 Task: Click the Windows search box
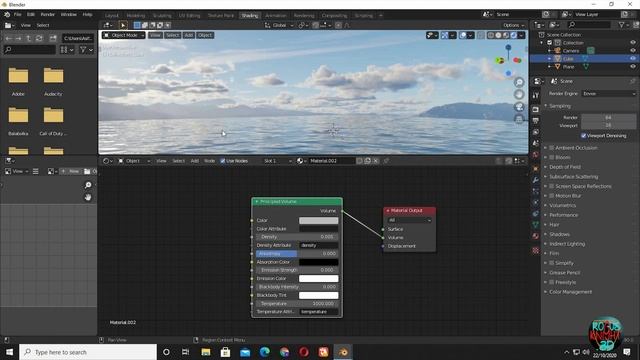pos(88,352)
